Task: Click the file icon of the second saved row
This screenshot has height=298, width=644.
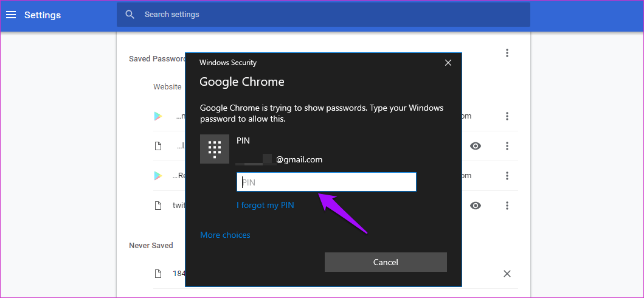Action: [x=158, y=146]
